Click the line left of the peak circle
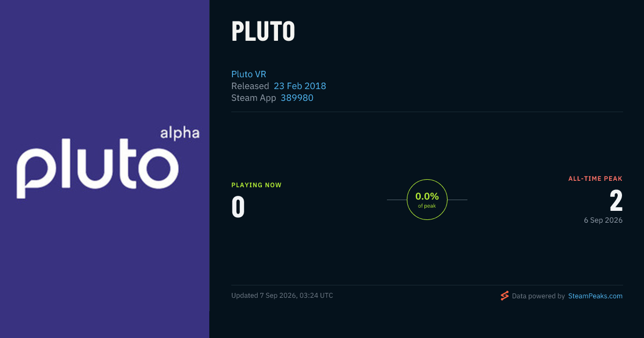 click(397, 200)
